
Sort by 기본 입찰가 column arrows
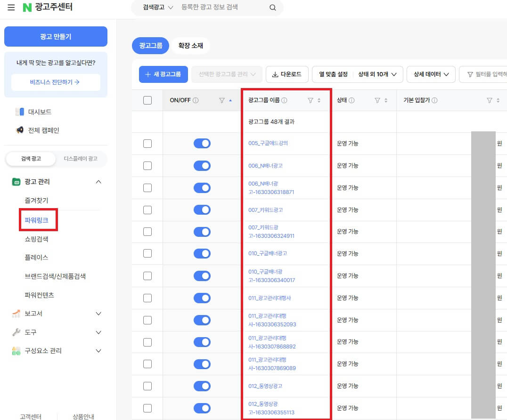click(498, 100)
